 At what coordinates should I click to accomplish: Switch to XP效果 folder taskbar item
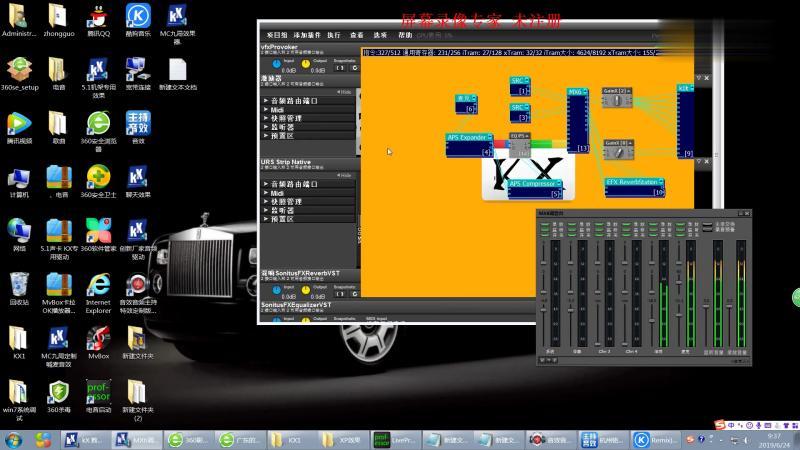click(342, 440)
